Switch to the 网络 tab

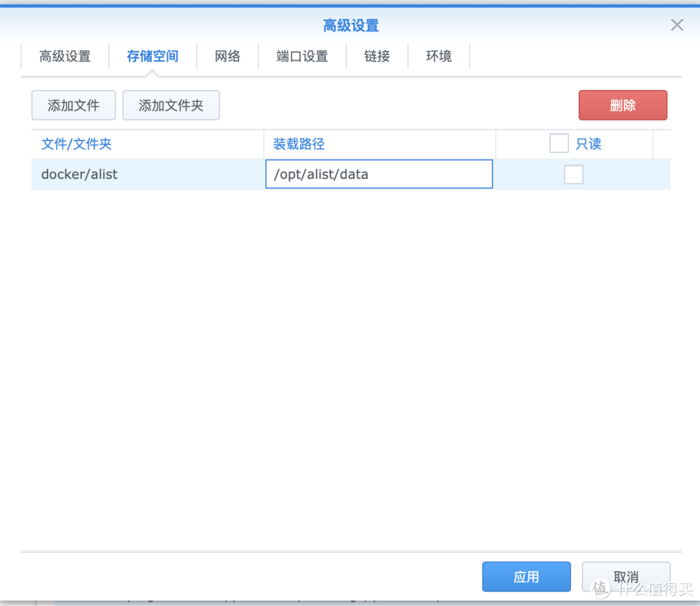[227, 56]
